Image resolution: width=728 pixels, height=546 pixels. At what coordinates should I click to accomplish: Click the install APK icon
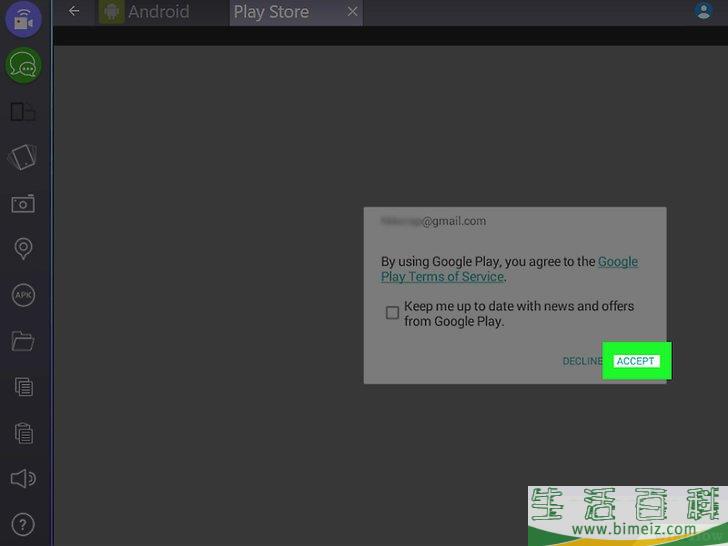pyautogui.click(x=23, y=295)
